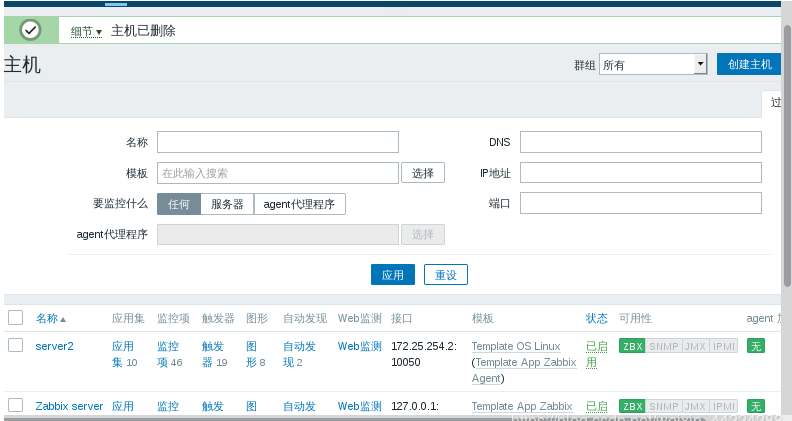Screen dimensions: 792x421
Task: Select 服务器 monitoring option
Action: 227,204
